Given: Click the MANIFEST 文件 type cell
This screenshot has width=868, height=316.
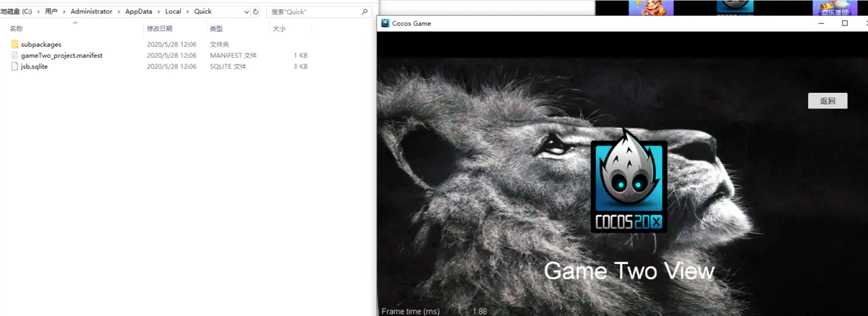Looking at the screenshot, I should (x=234, y=55).
